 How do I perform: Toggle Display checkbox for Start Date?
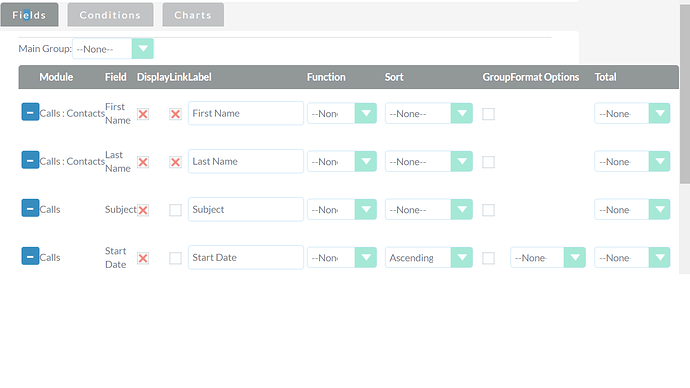click(143, 258)
